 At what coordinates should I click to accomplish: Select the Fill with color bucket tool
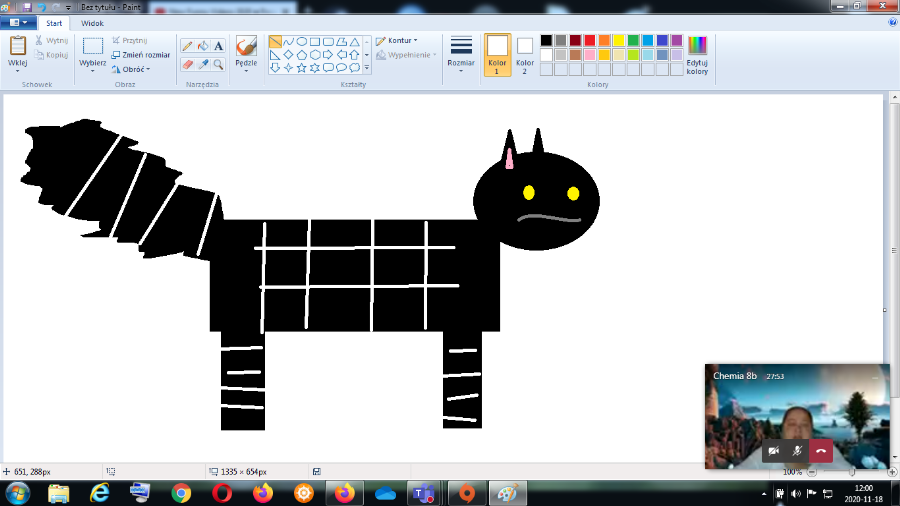tap(202, 46)
